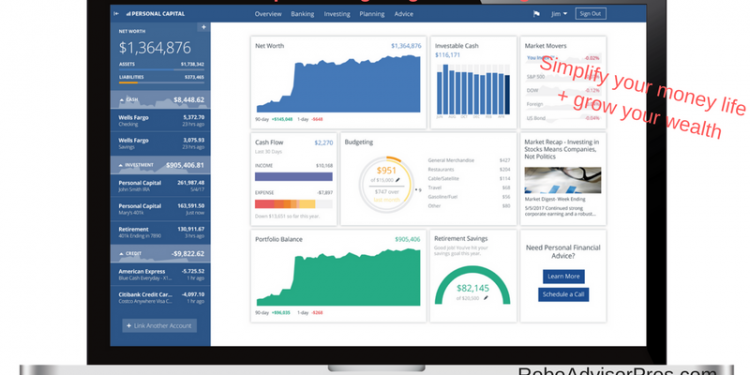Select the General Merchandise budget row
Image resolution: width=750 pixels, height=375 pixels.
[469, 160]
